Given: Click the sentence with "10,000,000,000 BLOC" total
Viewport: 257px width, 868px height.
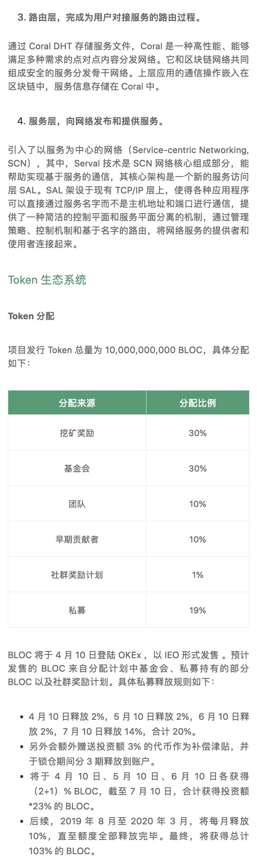Looking at the screenshot, I should click(128, 357).
